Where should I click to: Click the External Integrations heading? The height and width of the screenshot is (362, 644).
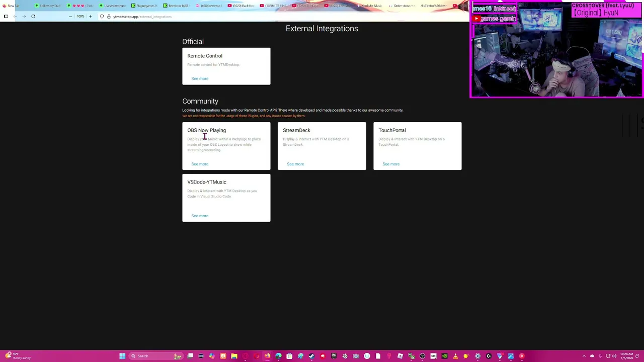click(322, 29)
